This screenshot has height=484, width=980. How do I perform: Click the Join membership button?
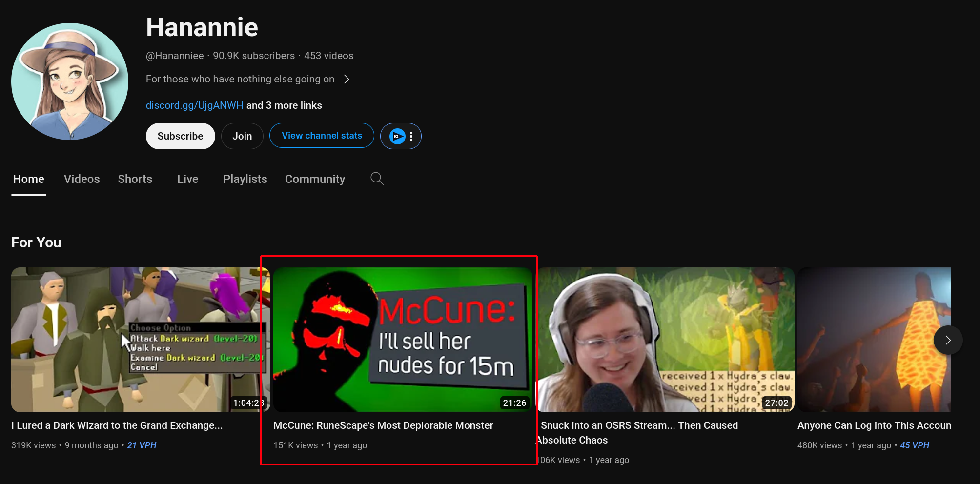[x=242, y=136]
